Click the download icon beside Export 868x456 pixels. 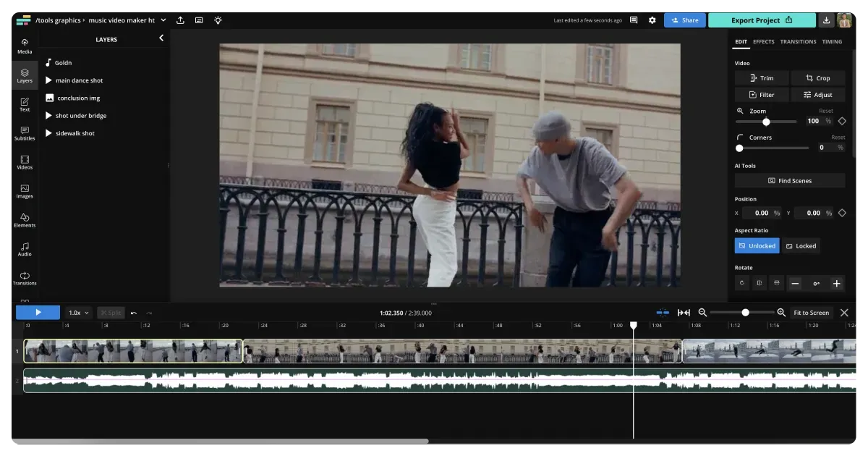[826, 20]
